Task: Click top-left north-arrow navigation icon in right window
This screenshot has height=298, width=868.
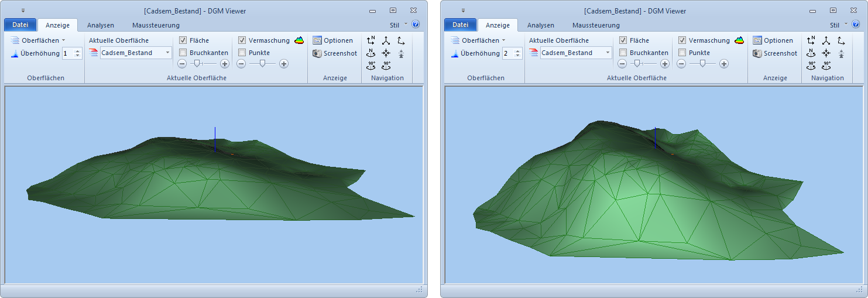Action: [811, 40]
